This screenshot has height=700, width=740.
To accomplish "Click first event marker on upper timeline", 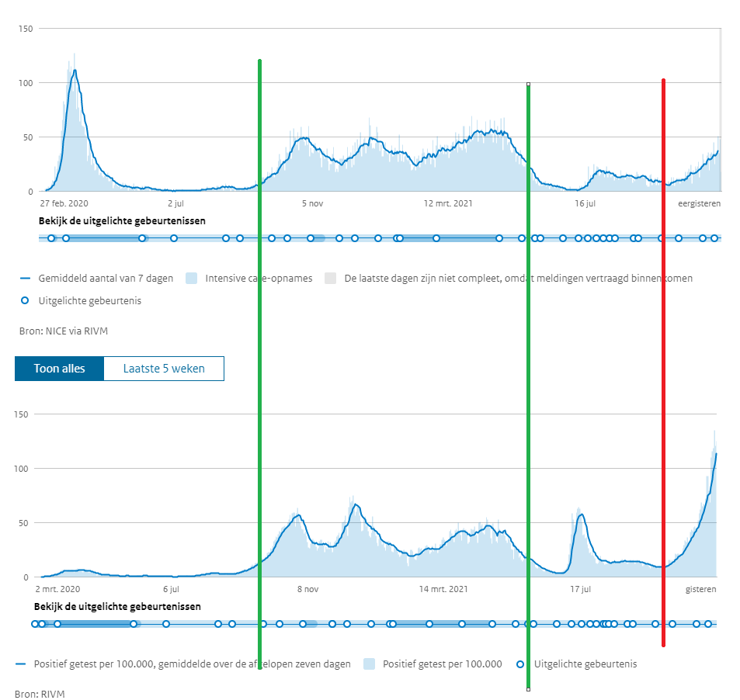I will point(51,238).
